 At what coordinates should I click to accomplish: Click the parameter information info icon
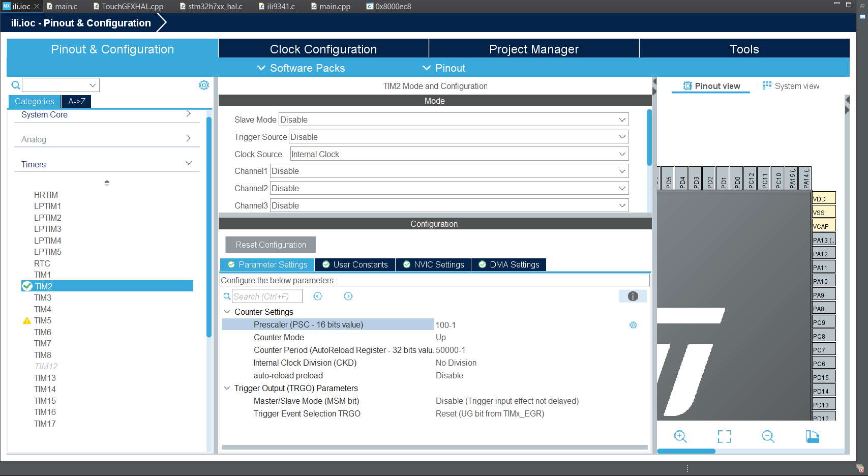pos(633,295)
